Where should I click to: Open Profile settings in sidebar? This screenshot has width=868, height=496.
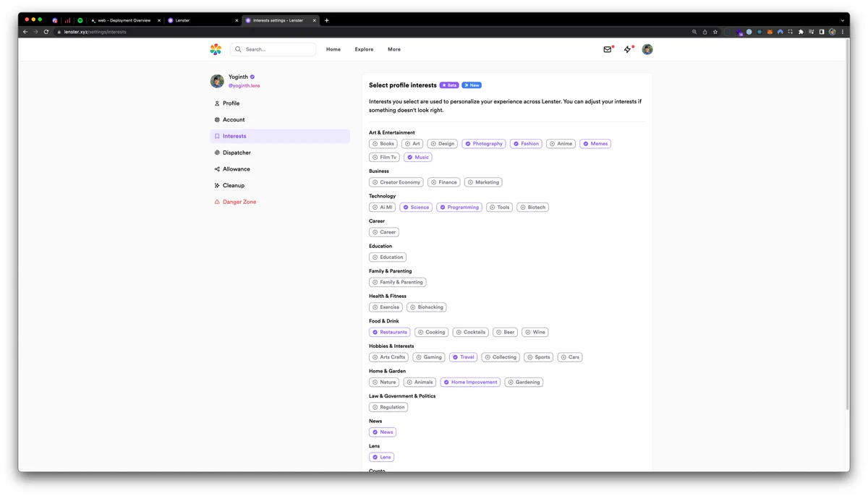coord(280,103)
